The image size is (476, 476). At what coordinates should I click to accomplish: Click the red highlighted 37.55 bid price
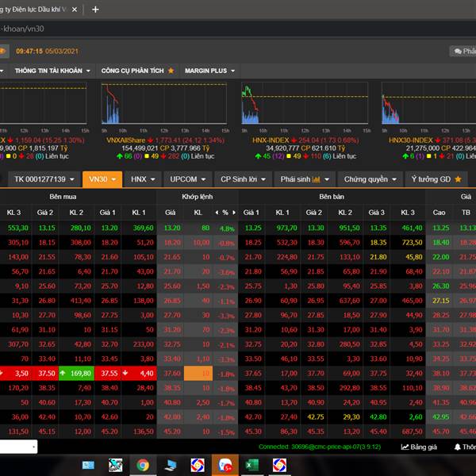(109, 373)
